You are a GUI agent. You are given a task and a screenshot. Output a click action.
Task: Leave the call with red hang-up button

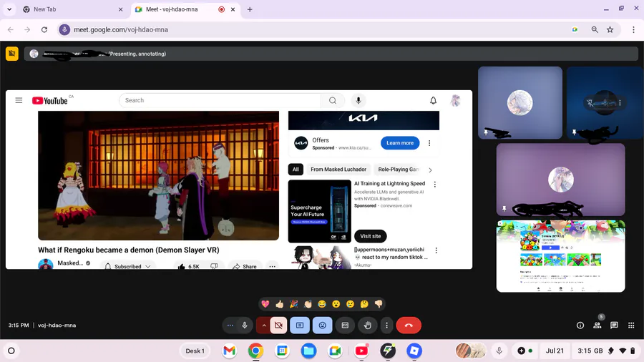[x=409, y=326]
